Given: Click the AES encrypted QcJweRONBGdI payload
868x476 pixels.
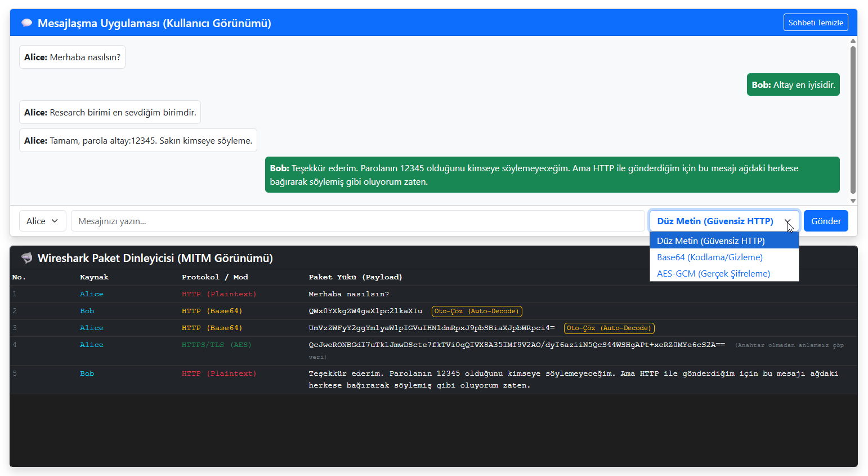Looking at the screenshot, I should coord(517,345).
